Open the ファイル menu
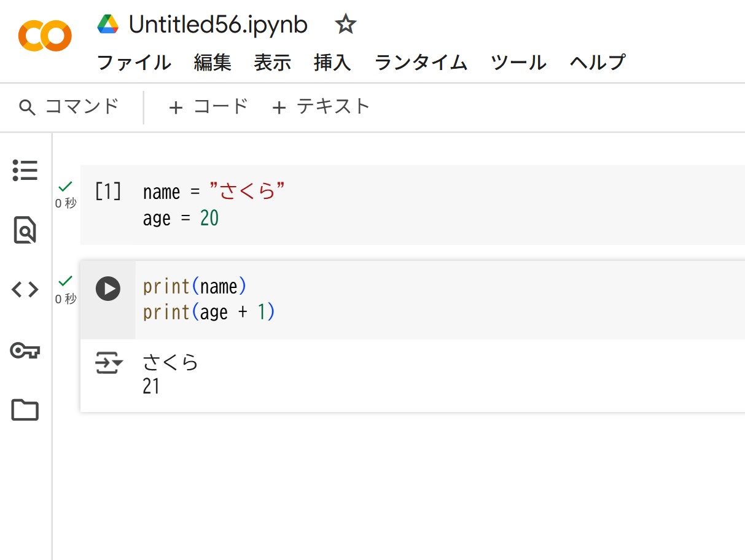 click(x=134, y=63)
